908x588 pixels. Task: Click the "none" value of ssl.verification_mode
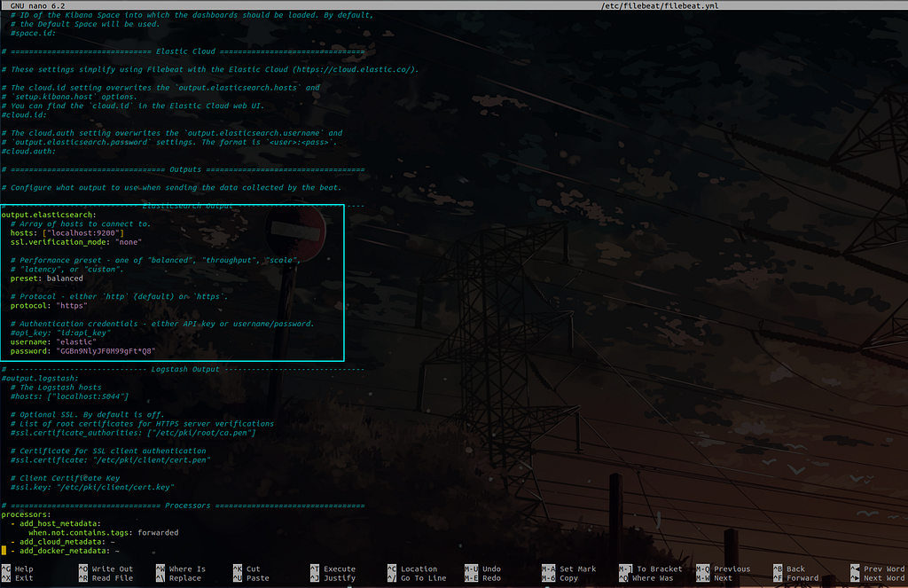128,242
